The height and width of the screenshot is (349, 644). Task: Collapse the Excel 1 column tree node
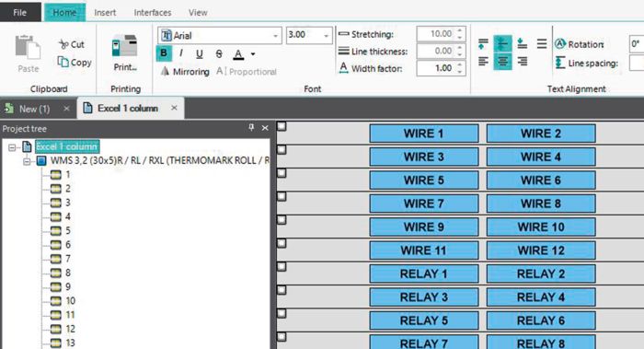[x=12, y=146]
